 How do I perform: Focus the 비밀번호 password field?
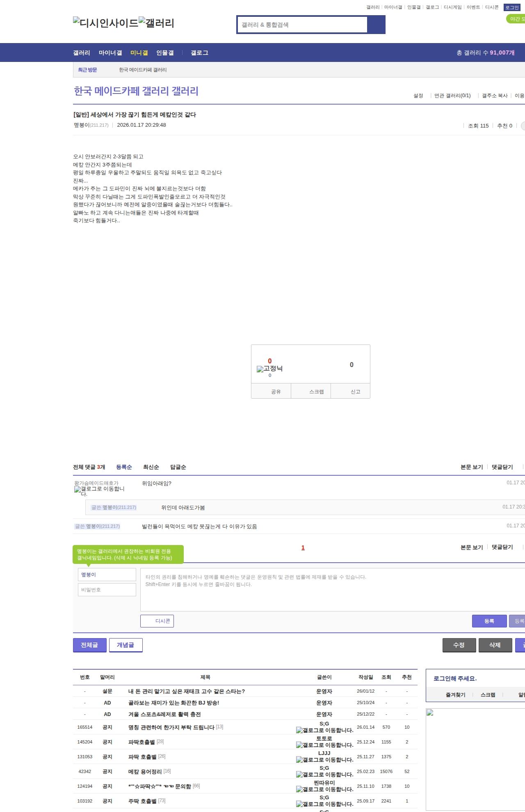tap(107, 590)
